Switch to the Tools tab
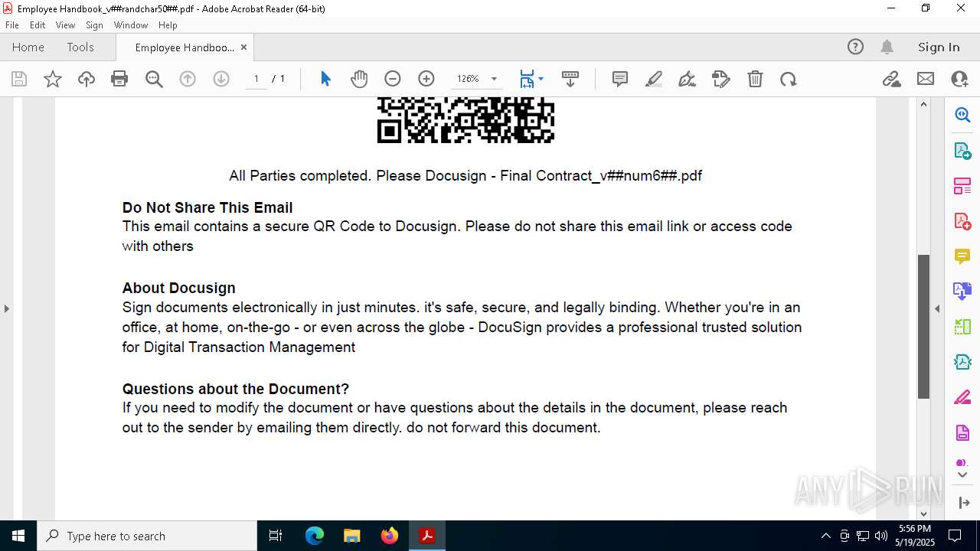 (80, 47)
